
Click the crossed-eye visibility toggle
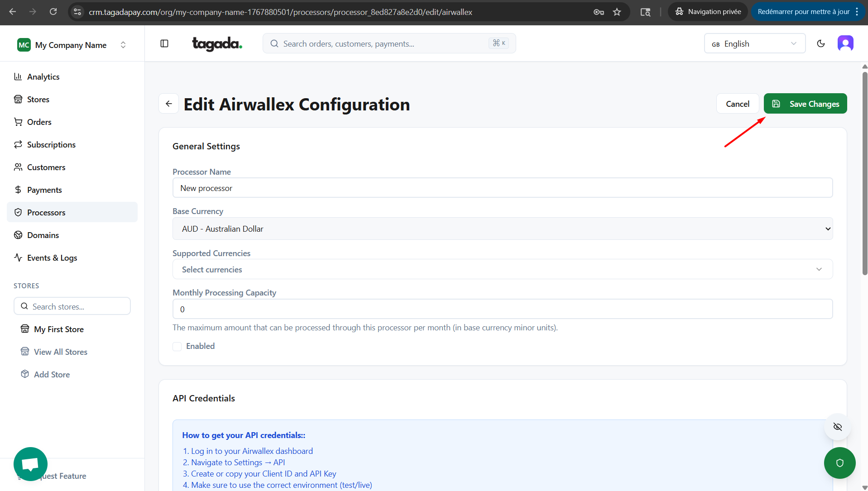837,427
